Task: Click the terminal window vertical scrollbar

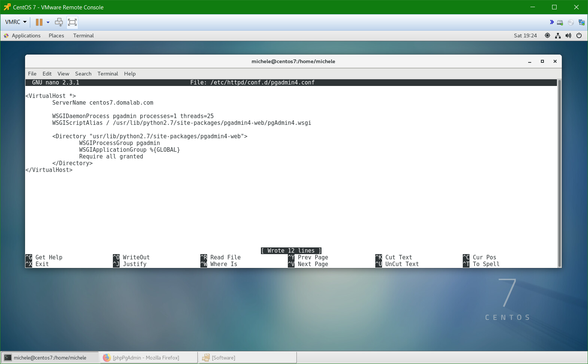Action: click(559, 173)
